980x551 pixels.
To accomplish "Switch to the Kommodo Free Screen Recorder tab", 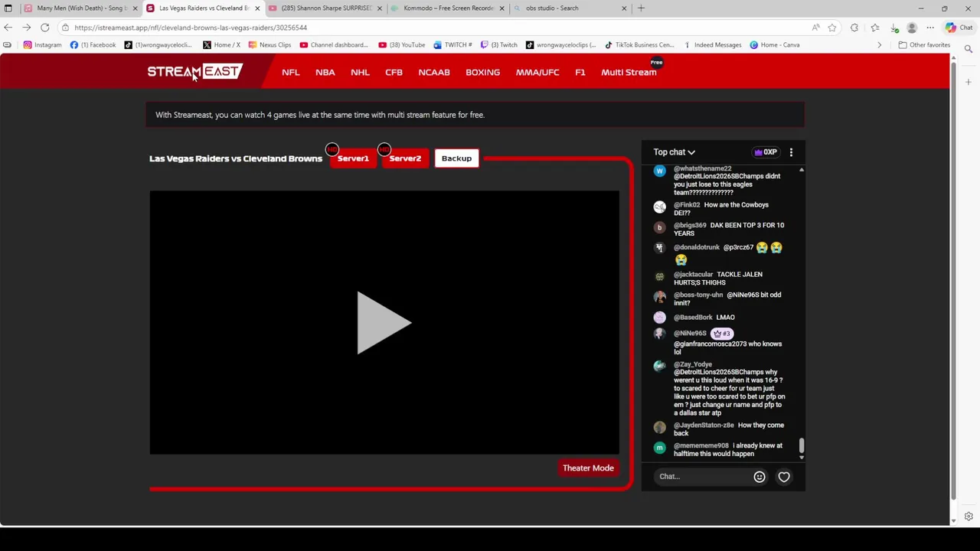I will pyautogui.click(x=448, y=8).
